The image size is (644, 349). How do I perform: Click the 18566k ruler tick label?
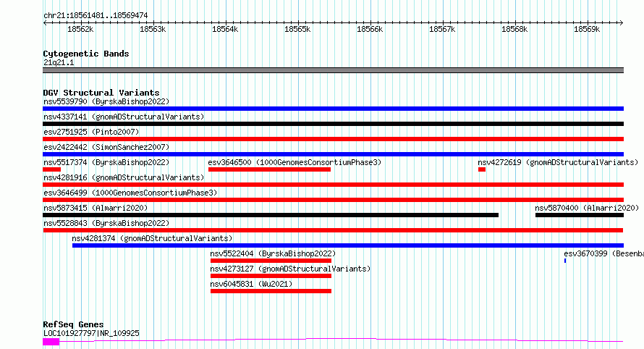(x=370, y=30)
